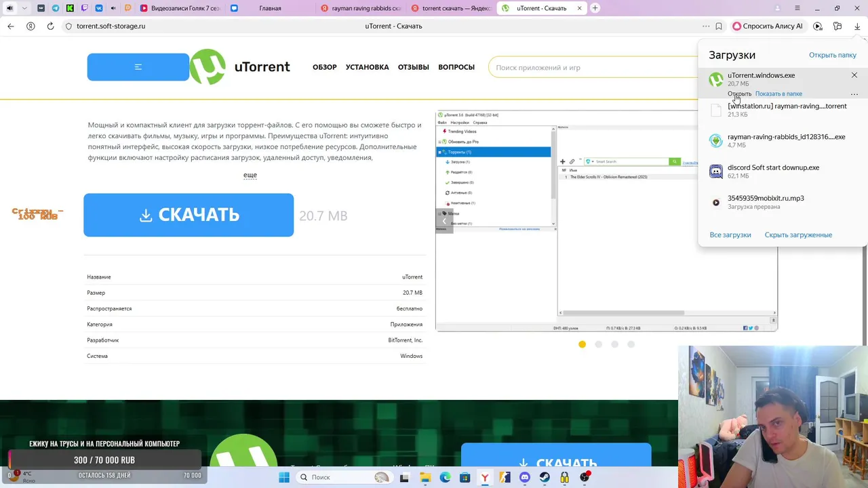Click the uTorrent screenshot thumbnail
This screenshot has width=868, height=488.
click(606, 220)
